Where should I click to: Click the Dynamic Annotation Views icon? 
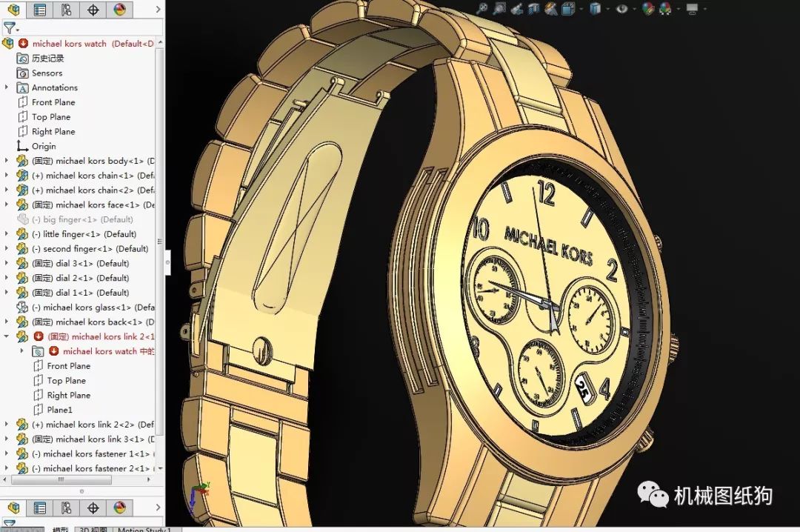[x=551, y=8]
